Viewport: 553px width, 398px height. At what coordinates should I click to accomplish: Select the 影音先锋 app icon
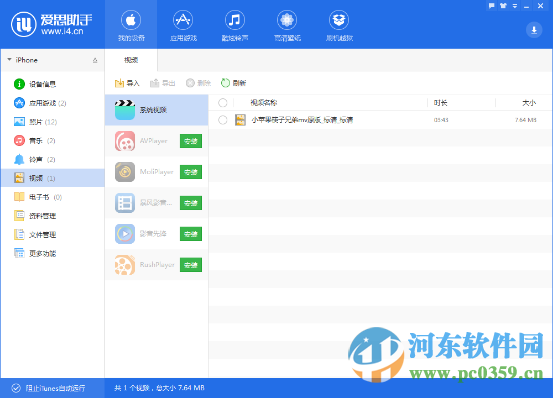[x=125, y=234]
